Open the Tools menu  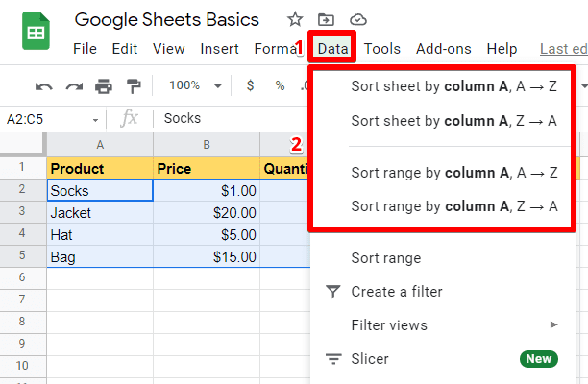(x=382, y=49)
